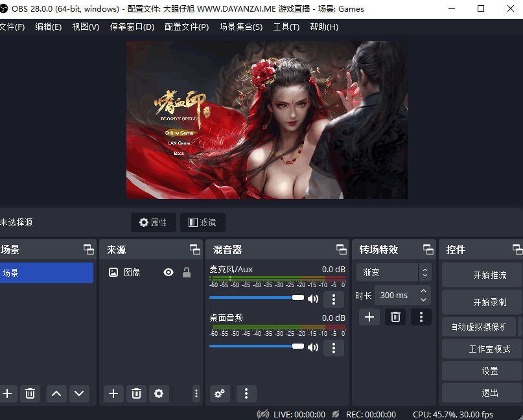This screenshot has height=420, width=523.
Task: Open more options in 来源 toolbar
Action: (x=196, y=393)
